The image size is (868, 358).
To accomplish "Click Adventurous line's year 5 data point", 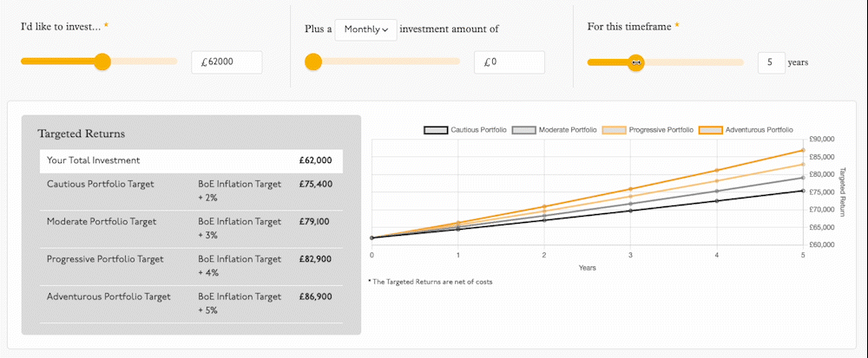I will pos(803,150).
